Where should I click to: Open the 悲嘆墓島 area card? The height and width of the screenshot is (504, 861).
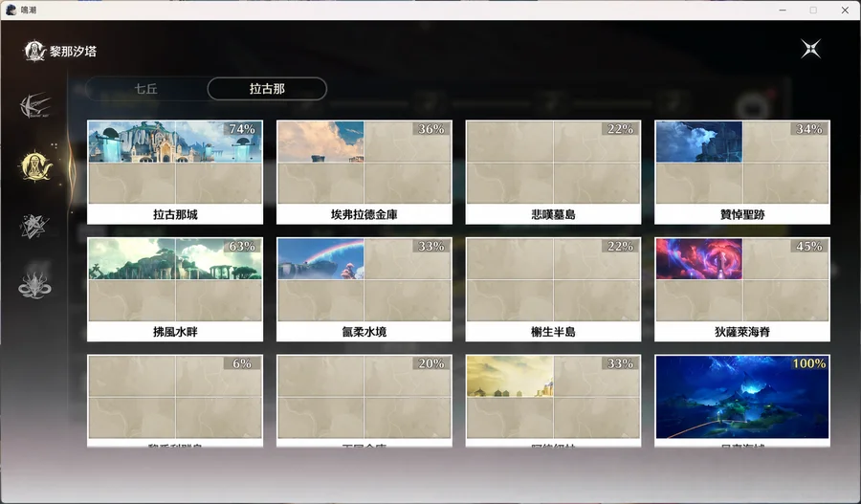[x=554, y=172]
